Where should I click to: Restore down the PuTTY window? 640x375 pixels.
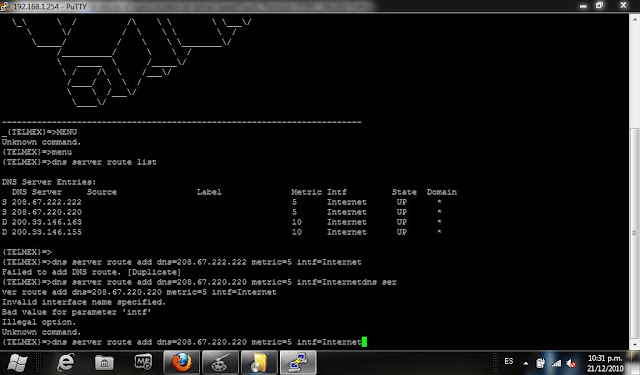click(599, 5)
